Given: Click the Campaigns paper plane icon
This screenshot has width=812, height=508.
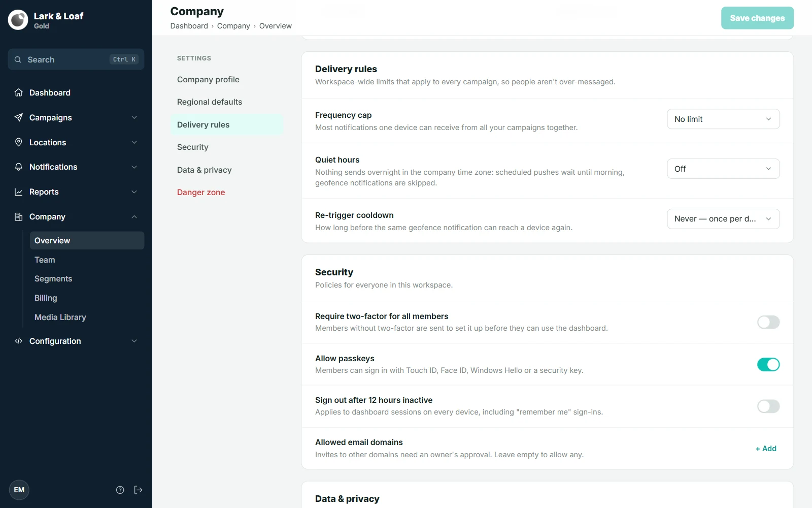Looking at the screenshot, I should click(19, 117).
